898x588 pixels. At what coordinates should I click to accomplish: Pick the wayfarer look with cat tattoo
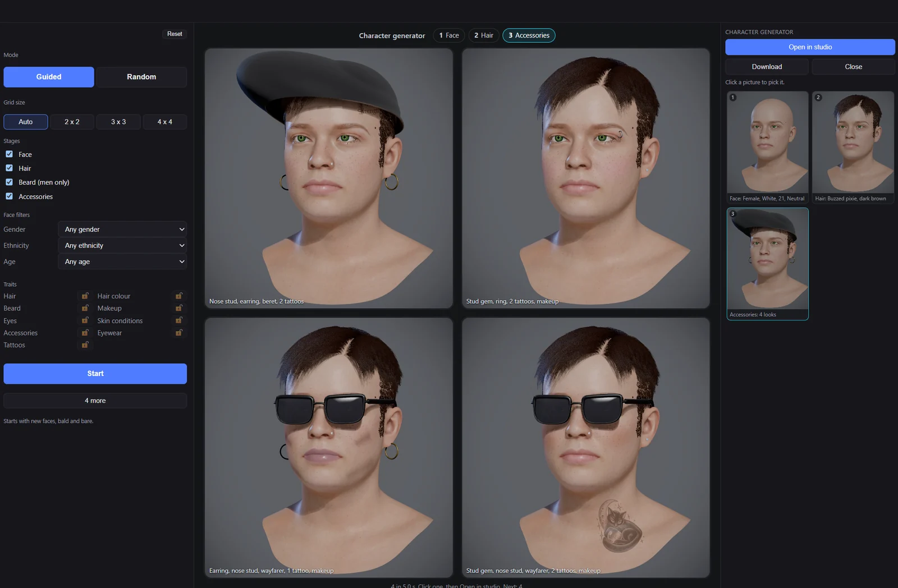pyautogui.click(x=586, y=447)
